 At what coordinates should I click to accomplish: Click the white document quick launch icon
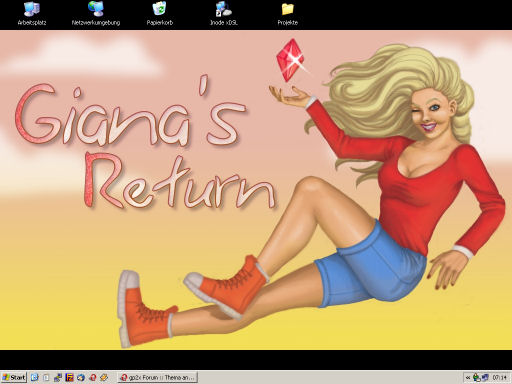[x=46, y=377]
